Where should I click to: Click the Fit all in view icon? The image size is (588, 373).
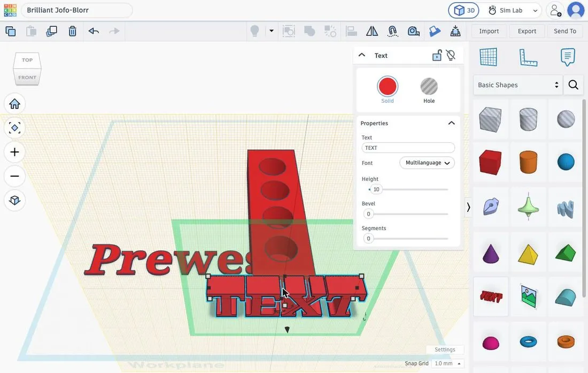click(14, 128)
